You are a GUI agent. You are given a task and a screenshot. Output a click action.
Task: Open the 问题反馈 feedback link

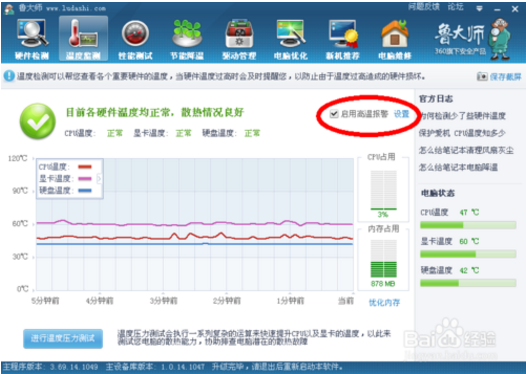[x=424, y=7]
